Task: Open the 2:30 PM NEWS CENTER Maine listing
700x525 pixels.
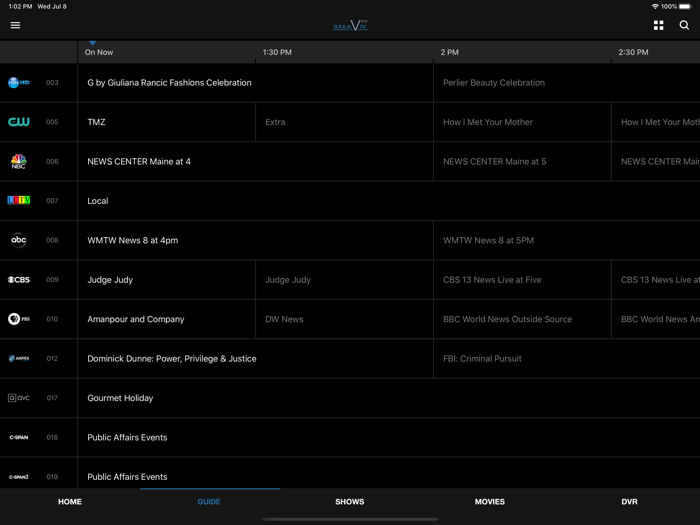Action: 656,161
